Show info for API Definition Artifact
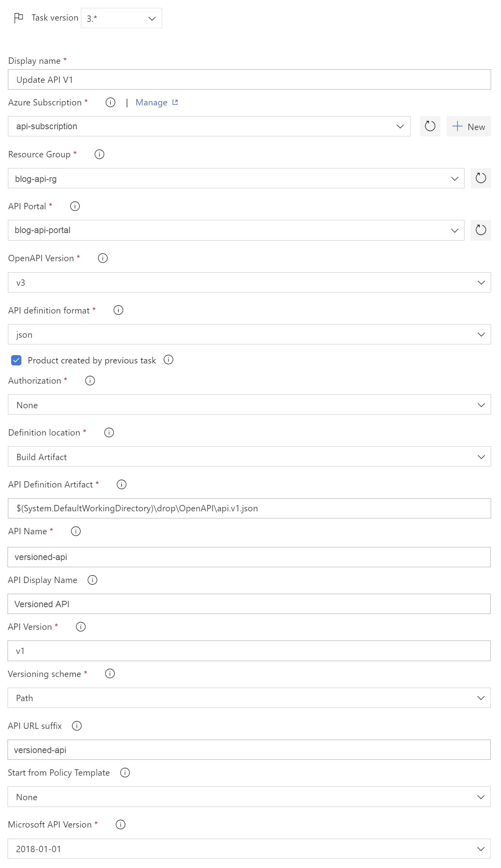This screenshot has height=868, width=501. click(x=122, y=484)
